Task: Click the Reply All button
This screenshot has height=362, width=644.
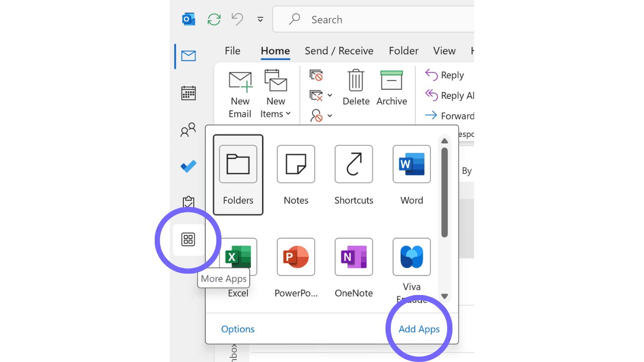Action: 449,95
